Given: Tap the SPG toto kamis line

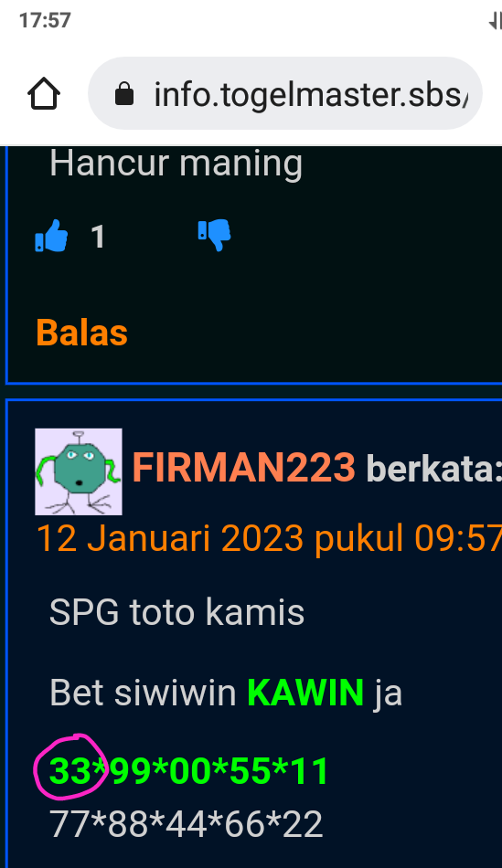Looking at the screenshot, I should point(176,612).
